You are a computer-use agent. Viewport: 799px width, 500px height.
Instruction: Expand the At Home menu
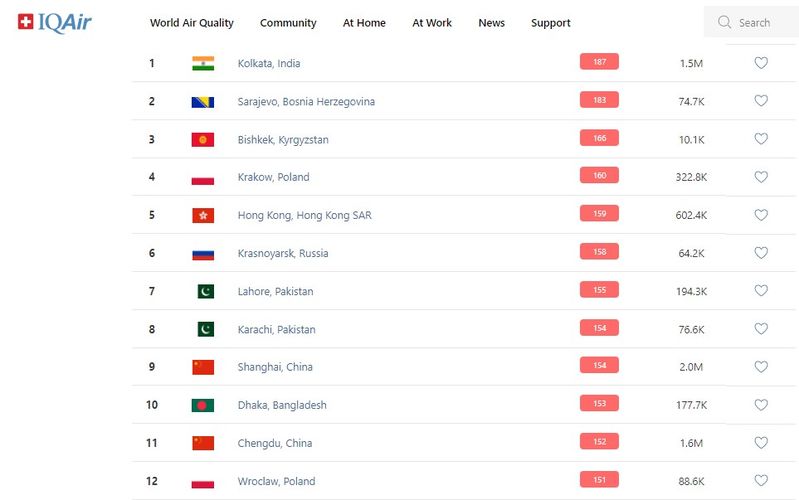click(x=364, y=23)
